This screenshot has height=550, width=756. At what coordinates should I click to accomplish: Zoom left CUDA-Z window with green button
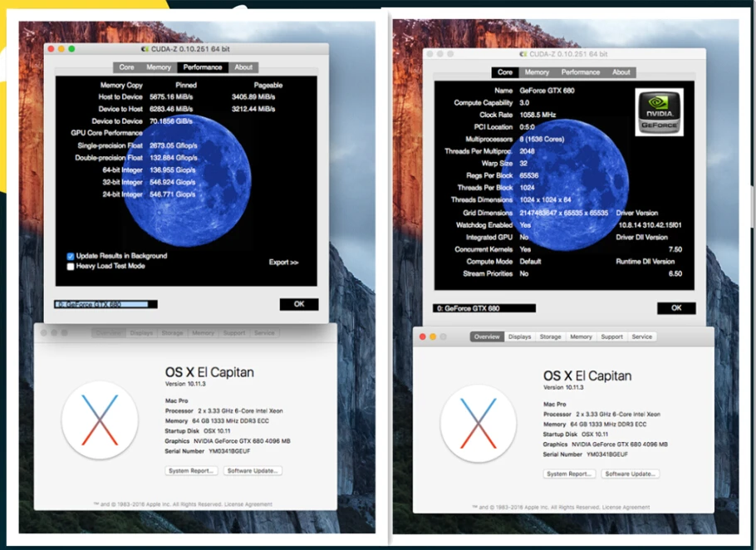[71, 49]
